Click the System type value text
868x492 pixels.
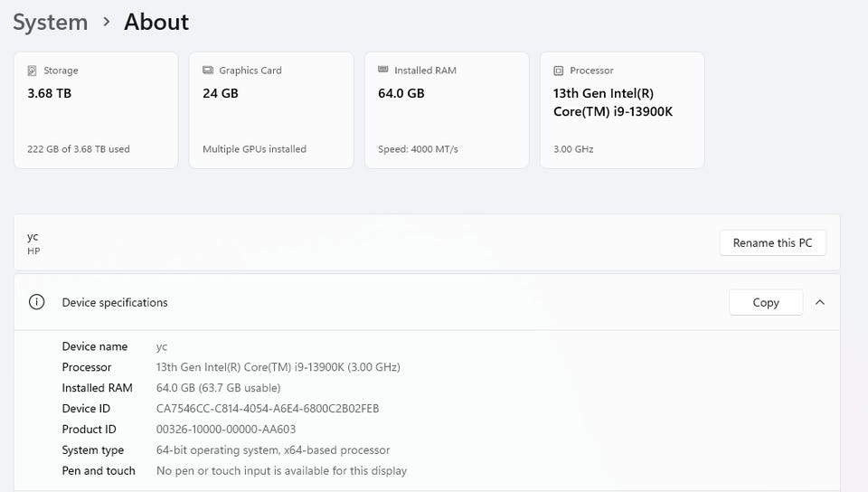(273, 450)
